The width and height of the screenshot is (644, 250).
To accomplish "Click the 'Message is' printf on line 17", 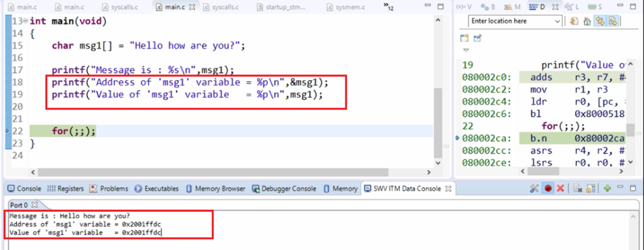I will pyautogui.click(x=143, y=70).
